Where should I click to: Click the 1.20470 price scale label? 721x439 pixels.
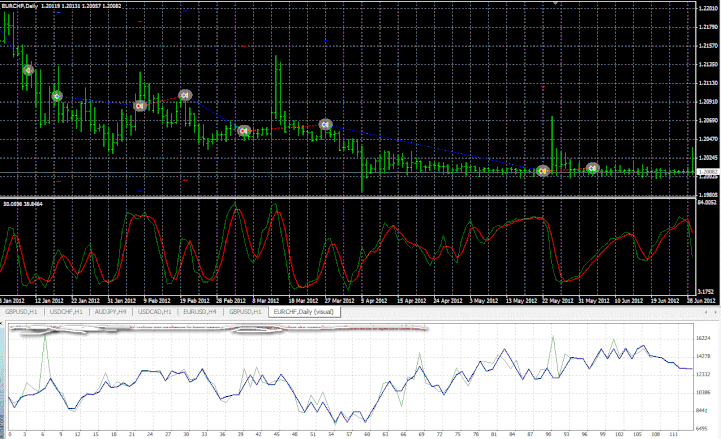point(708,139)
